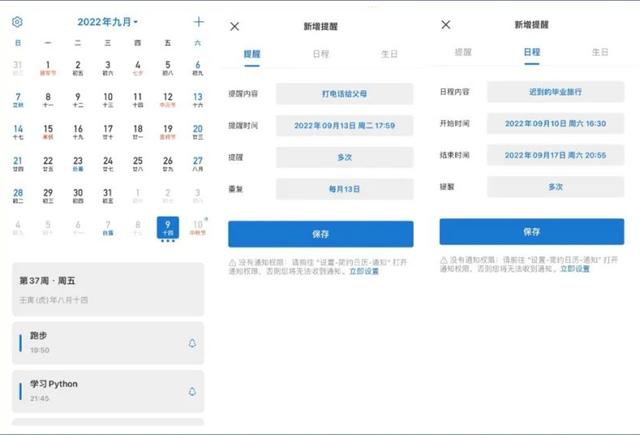
Task: Select date 23 on the calendar
Action: pos(78,164)
